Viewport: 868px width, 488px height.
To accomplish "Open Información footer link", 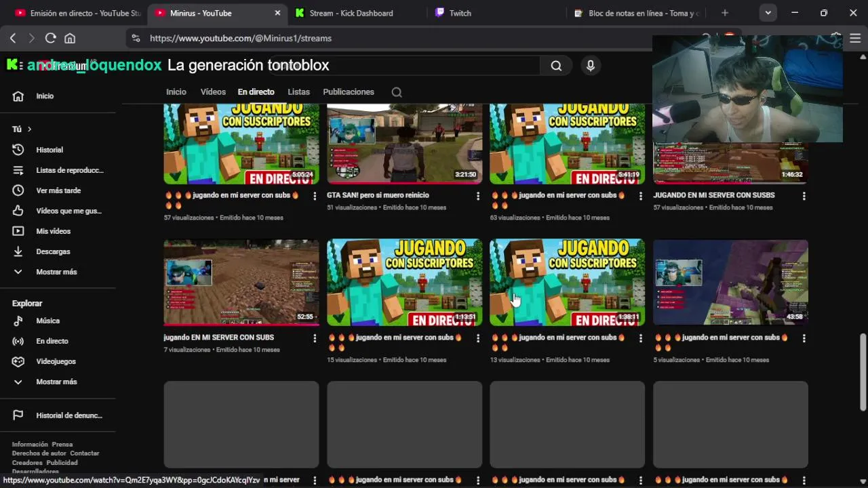I will (x=30, y=445).
